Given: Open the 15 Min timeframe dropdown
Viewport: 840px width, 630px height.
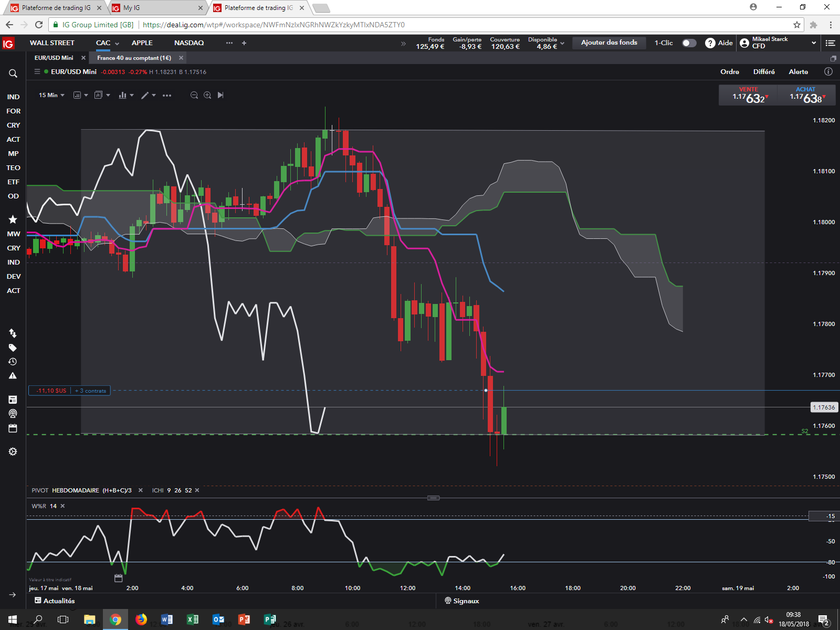Looking at the screenshot, I should (x=51, y=95).
